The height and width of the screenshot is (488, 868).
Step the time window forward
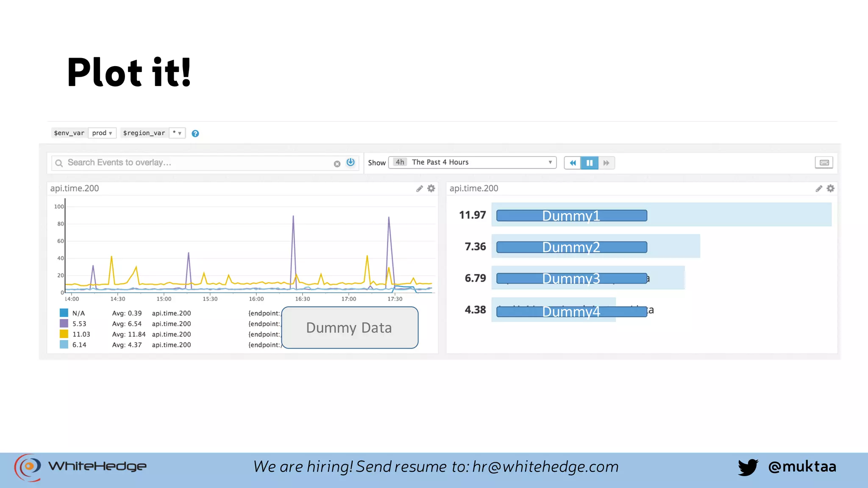[606, 163]
